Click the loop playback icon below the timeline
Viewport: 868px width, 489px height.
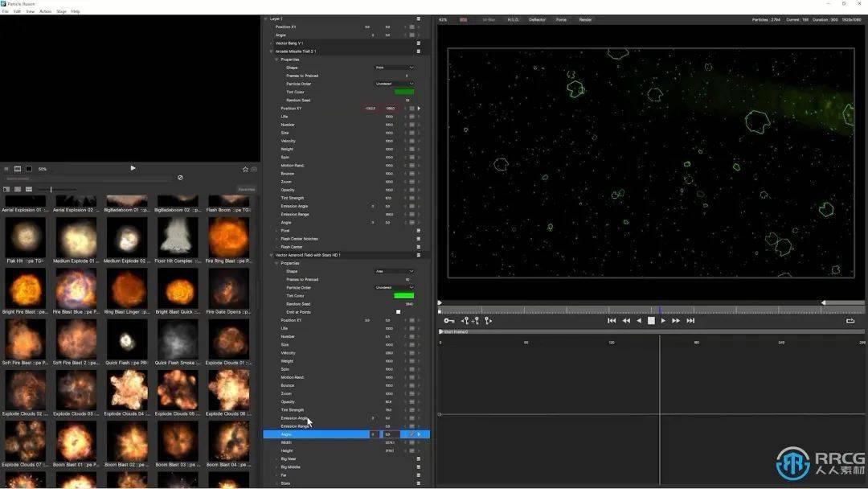(x=850, y=320)
